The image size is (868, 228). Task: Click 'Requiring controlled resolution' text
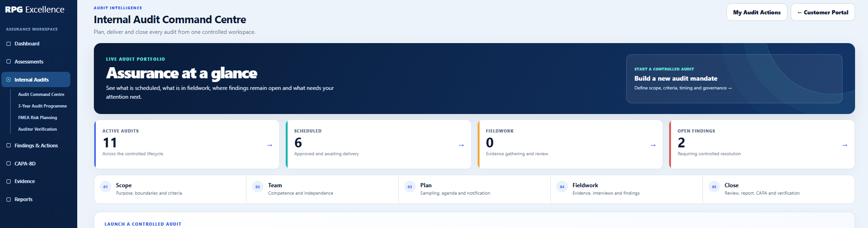tap(709, 154)
